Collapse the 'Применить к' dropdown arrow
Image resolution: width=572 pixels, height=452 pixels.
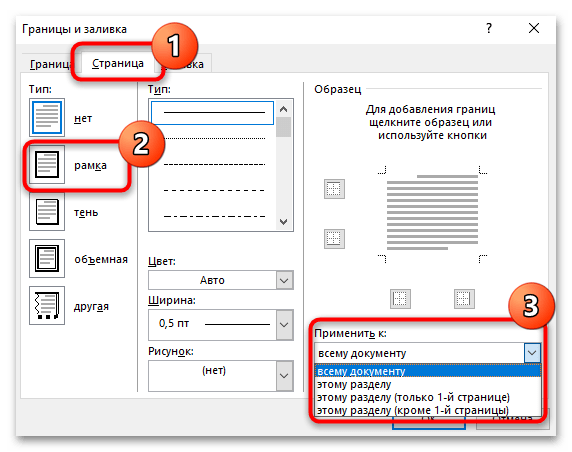click(532, 353)
